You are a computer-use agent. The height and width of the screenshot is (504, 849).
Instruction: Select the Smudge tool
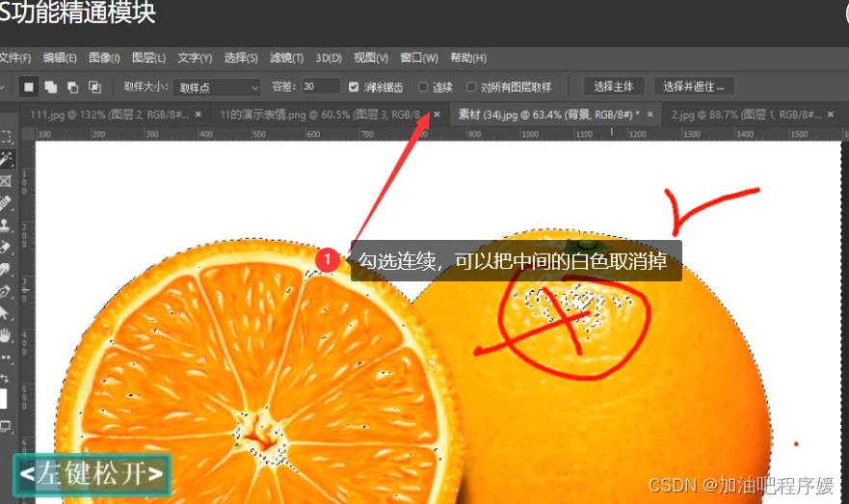point(6,269)
